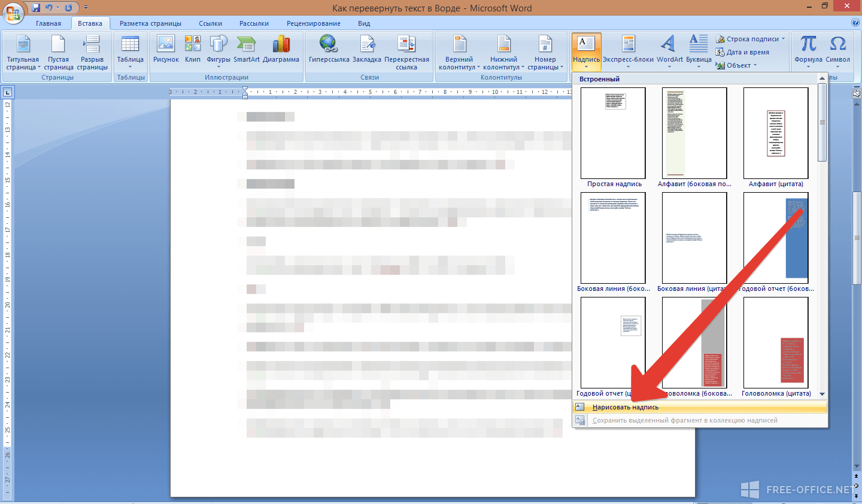Screen dimensions: 862x504
Task: Insert a Закладка bookmark
Action: point(367,49)
